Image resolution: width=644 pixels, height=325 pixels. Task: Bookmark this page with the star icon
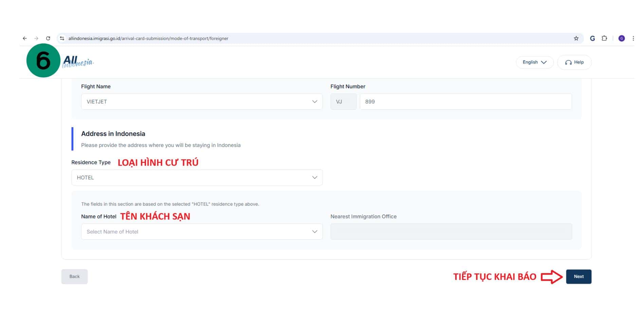point(576,38)
